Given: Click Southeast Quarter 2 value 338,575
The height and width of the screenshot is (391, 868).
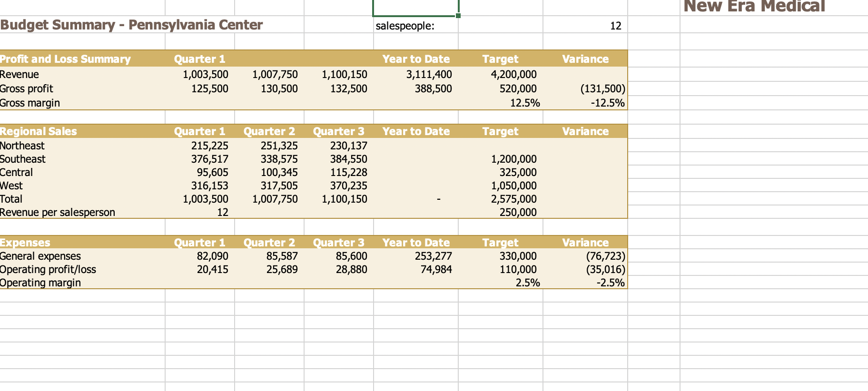Looking at the screenshot, I should pyautogui.click(x=279, y=159).
